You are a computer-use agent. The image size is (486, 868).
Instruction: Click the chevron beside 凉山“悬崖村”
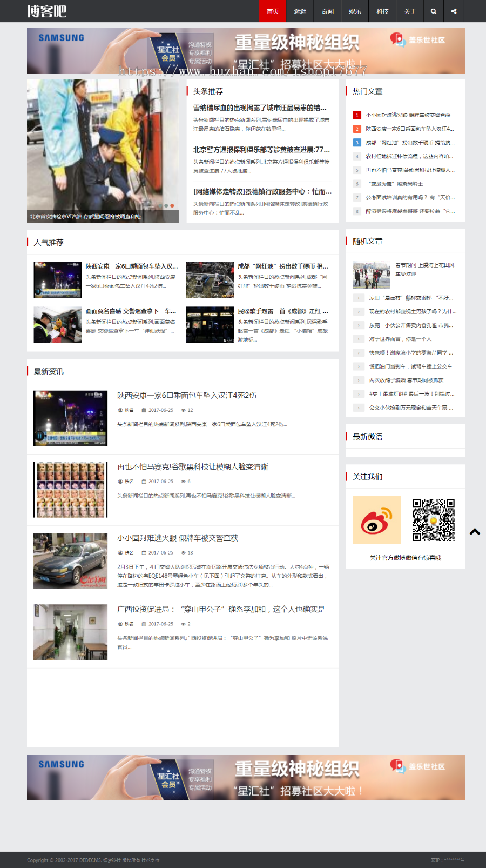click(359, 298)
